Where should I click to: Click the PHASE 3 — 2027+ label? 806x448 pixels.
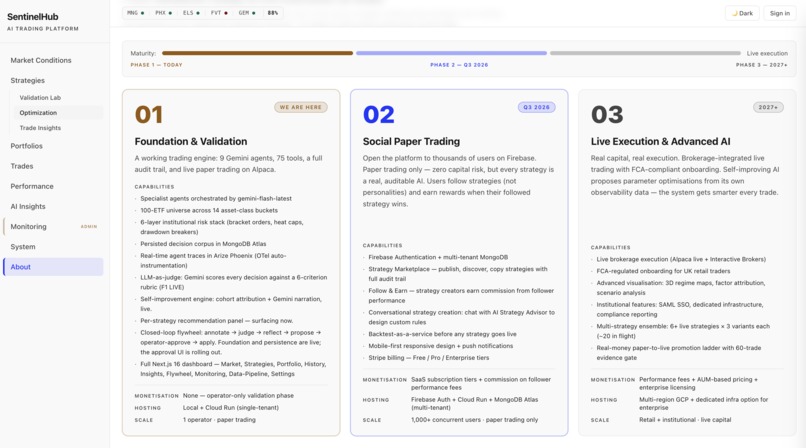pos(761,65)
